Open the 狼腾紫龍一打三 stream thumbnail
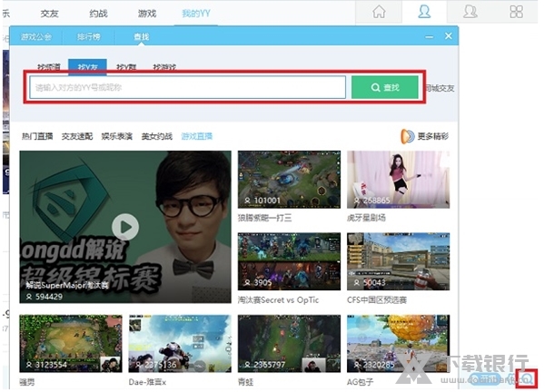Viewport: 545px width, 392px height. coord(289,180)
